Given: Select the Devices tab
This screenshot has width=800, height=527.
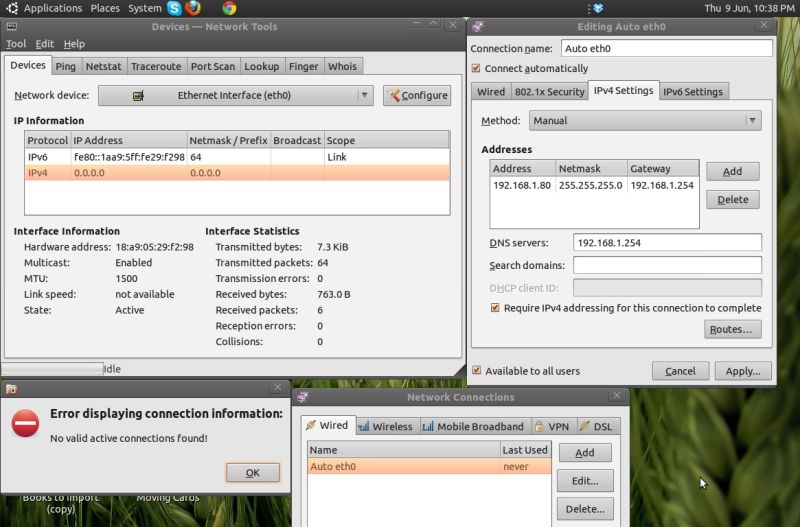Looking at the screenshot, I should [28, 65].
